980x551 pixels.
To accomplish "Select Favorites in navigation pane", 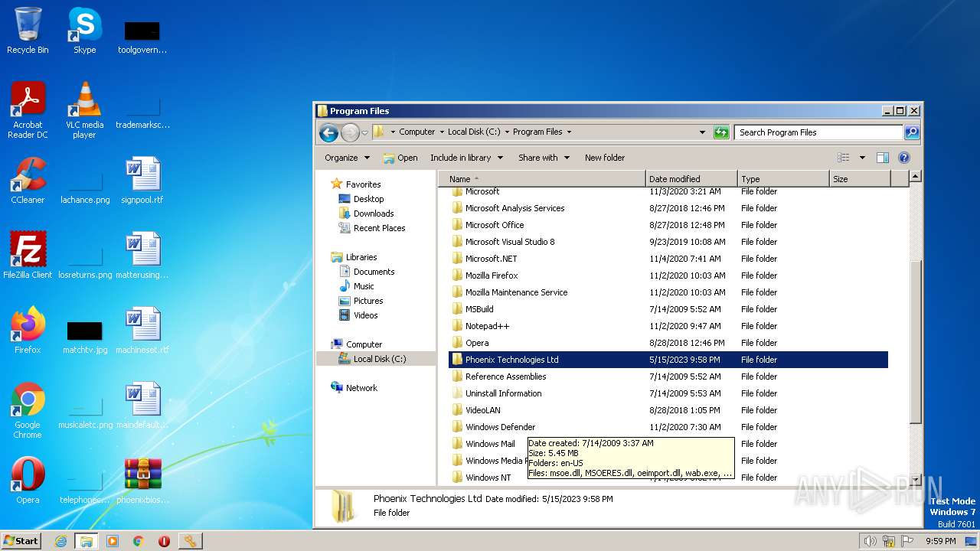I will (363, 184).
